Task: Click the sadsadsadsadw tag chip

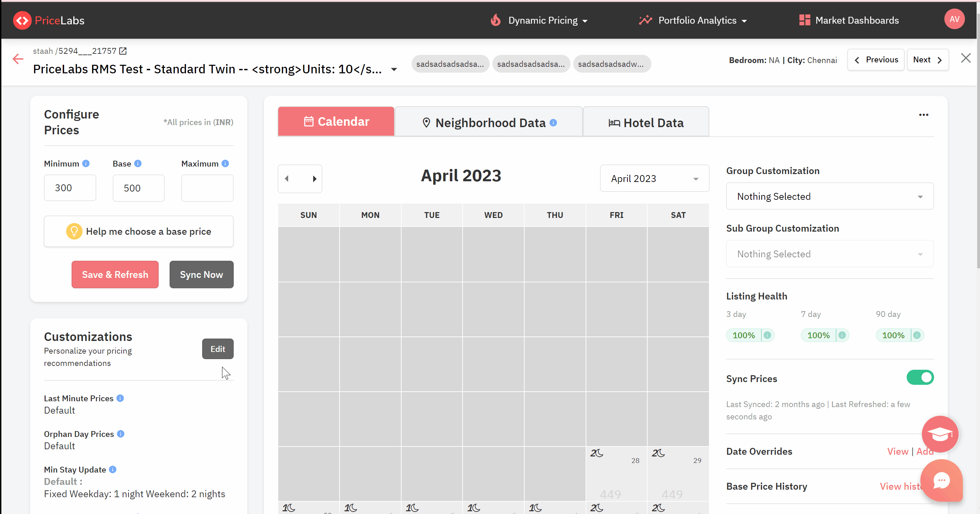Action: (612, 64)
